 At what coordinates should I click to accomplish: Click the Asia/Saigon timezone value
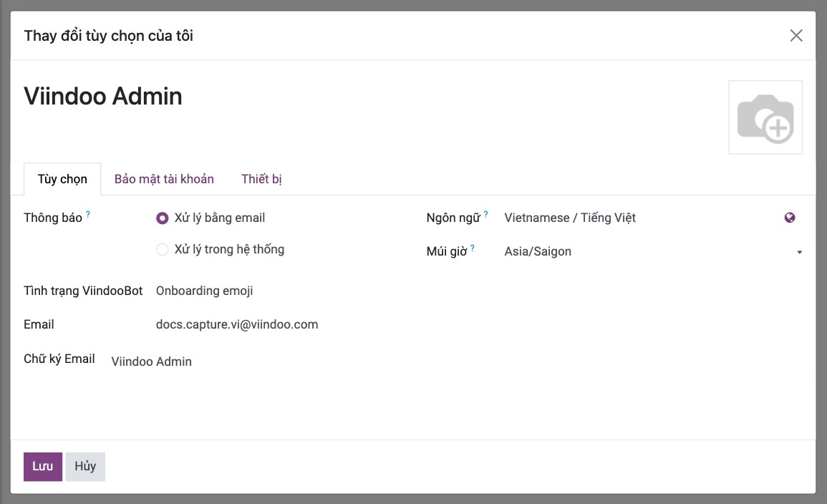click(538, 251)
